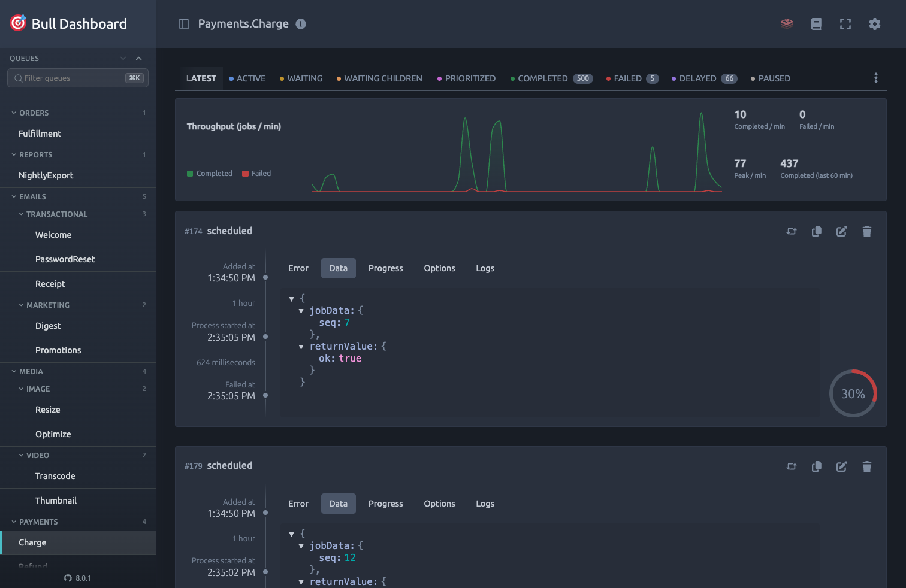Screen dimensions: 906x588
Task: Toggle the Completed series in chart legend
Action: [210, 174]
